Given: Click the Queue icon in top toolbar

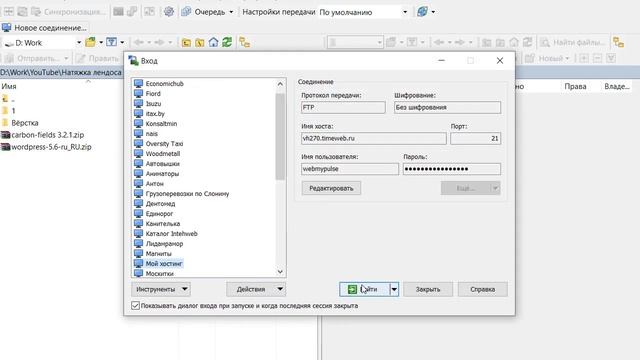Looking at the screenshot, I should point(186,12).
